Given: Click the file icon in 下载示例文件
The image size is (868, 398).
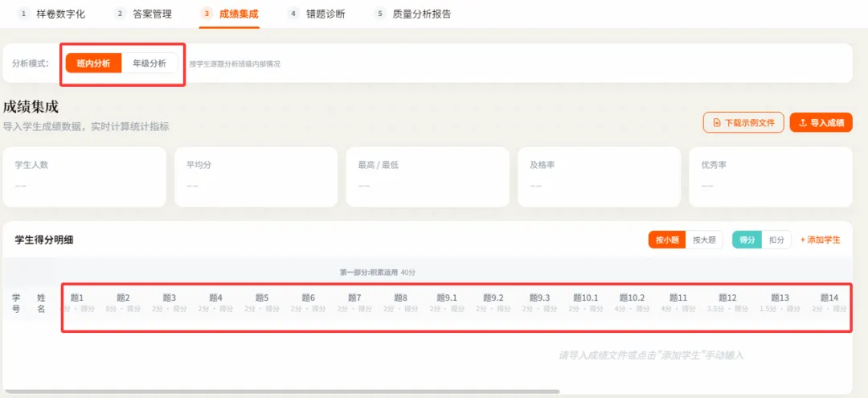Looking at the screenshot, I should (717, 123).
